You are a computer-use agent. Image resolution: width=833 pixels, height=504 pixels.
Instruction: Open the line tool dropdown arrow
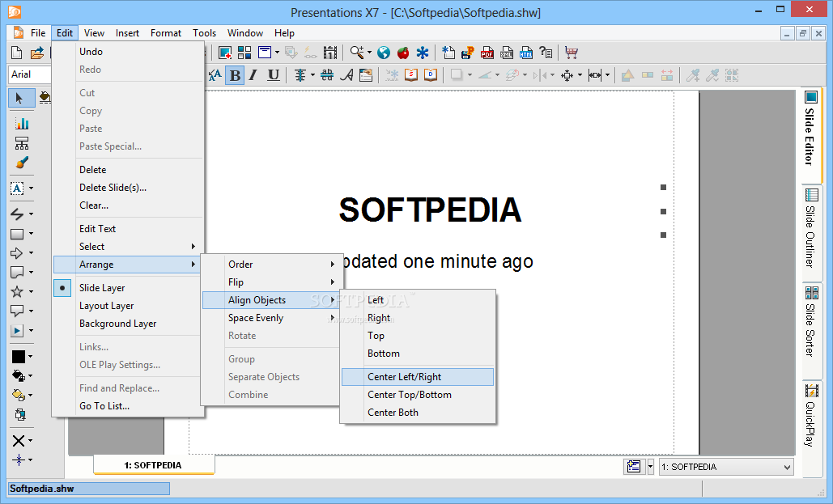click(x=31, y=214)
